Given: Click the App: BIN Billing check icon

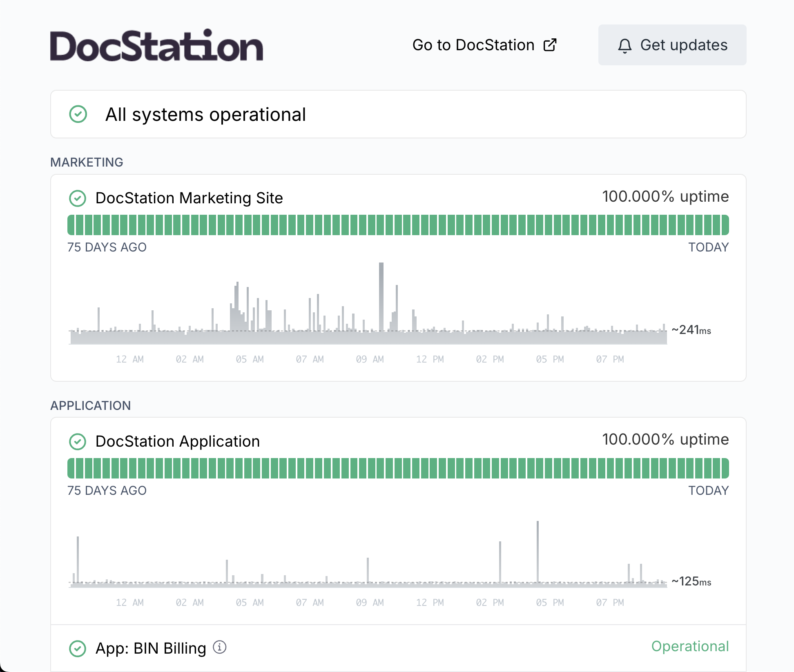Looking at the screenshot, I should click(78, 649).
